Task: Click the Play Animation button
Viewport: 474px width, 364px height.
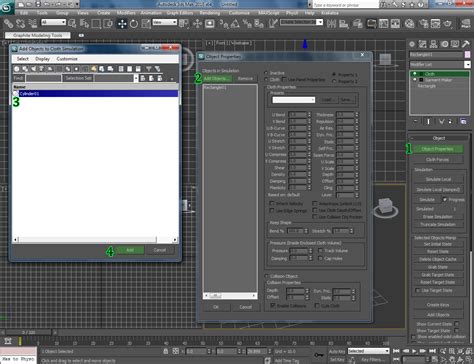Action: coord(414,351)
